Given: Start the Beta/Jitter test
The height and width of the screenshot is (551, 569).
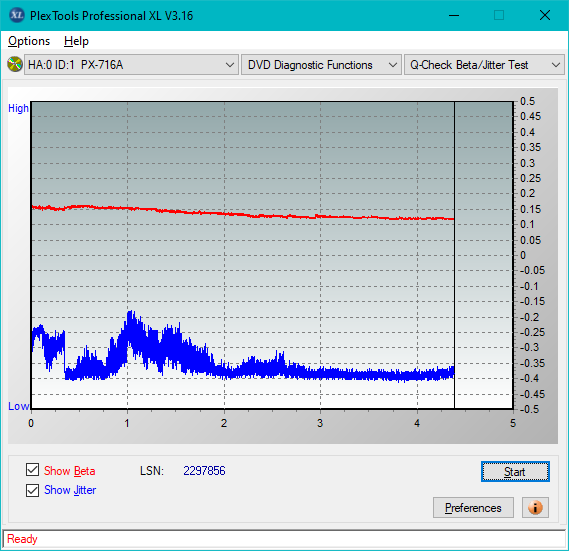Looking at the screenshot, I should click(x=515, y=472).
